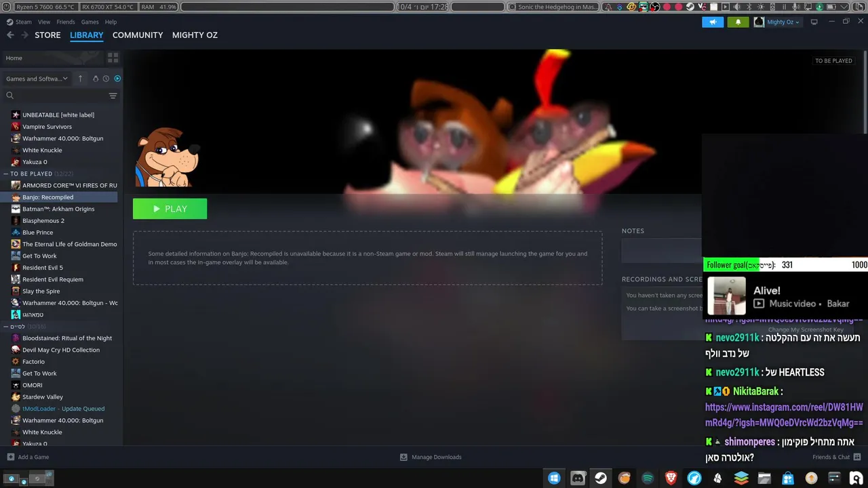Open Friends & Chat

pos(837,457)
